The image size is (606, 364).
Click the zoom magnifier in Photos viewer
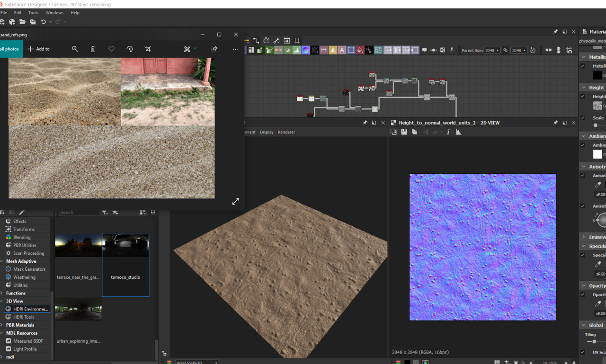tap(75, 49)
